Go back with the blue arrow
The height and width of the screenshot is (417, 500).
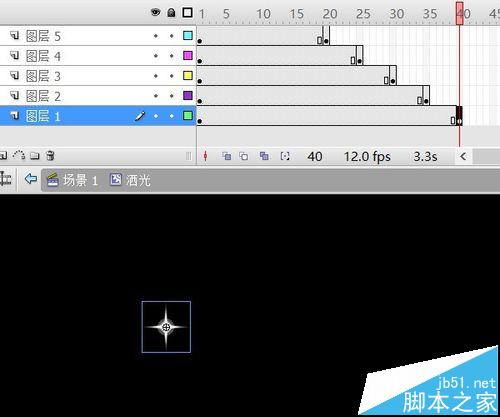[31, 179]
